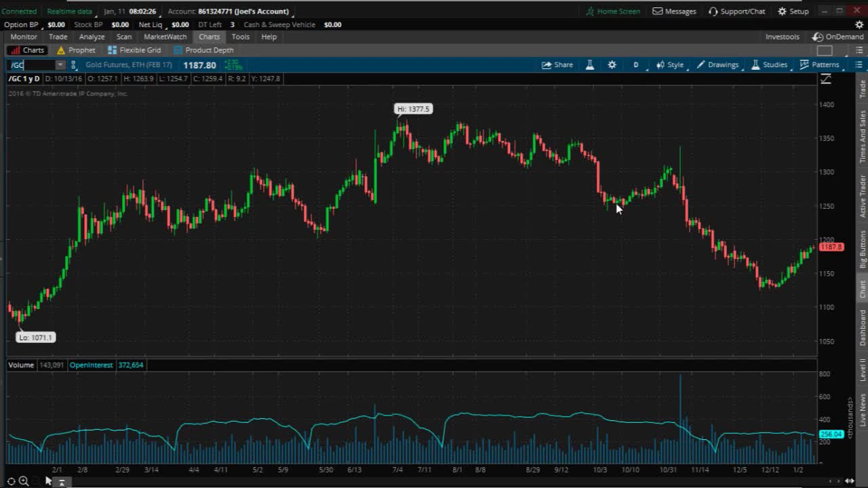Click the 256.04 open interest bubble
The width and height of the screenshot is (868, 488).
click(831, 434)
